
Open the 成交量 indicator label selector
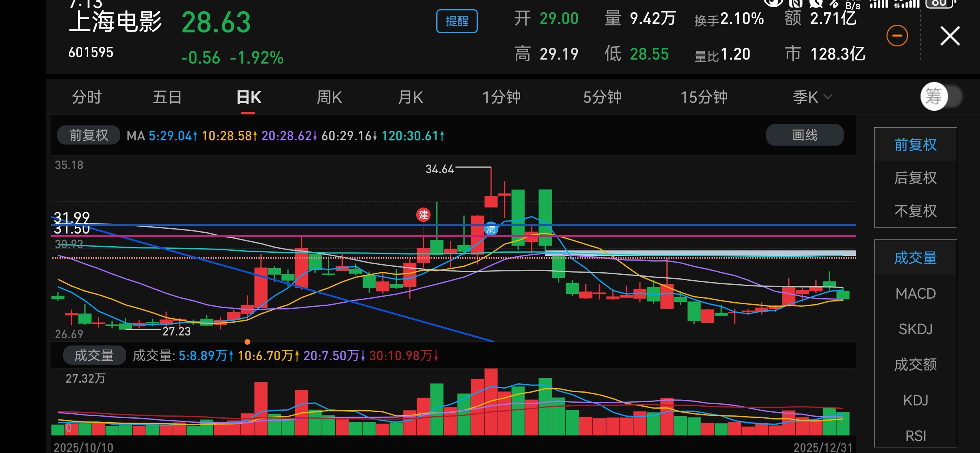(94, 355)
